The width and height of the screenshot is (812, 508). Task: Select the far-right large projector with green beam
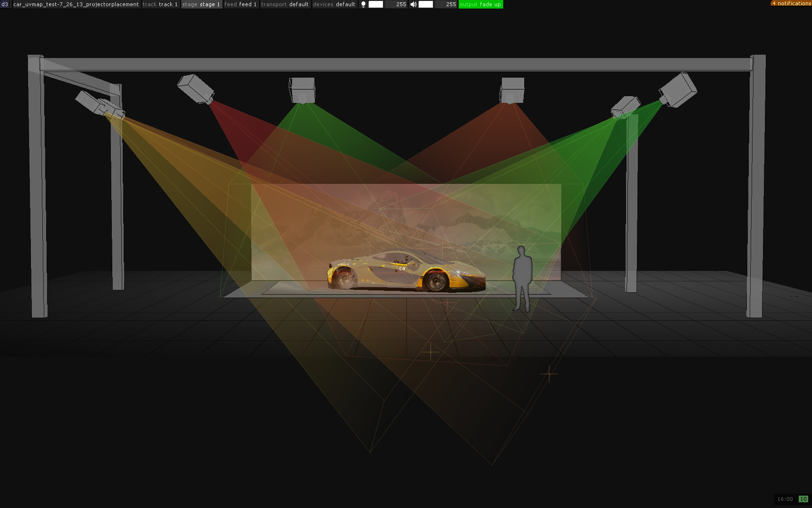[x=678, y=90]
